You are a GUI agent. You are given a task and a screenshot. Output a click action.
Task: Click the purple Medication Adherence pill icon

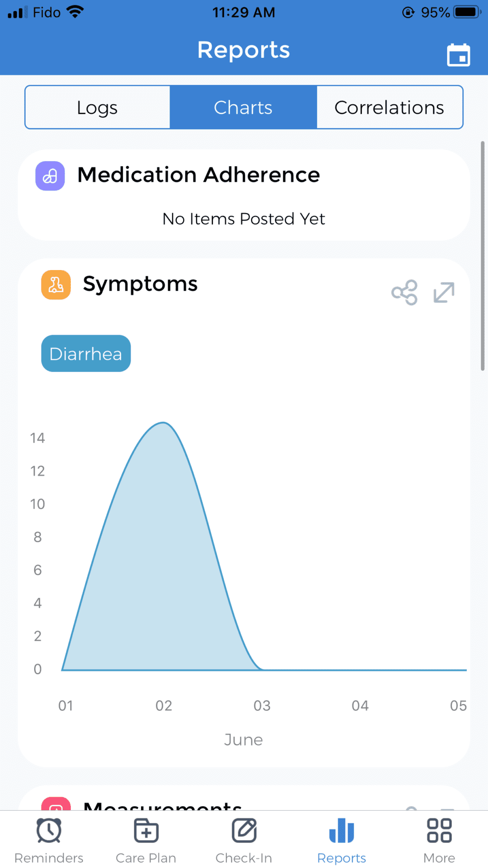(50, 176)
